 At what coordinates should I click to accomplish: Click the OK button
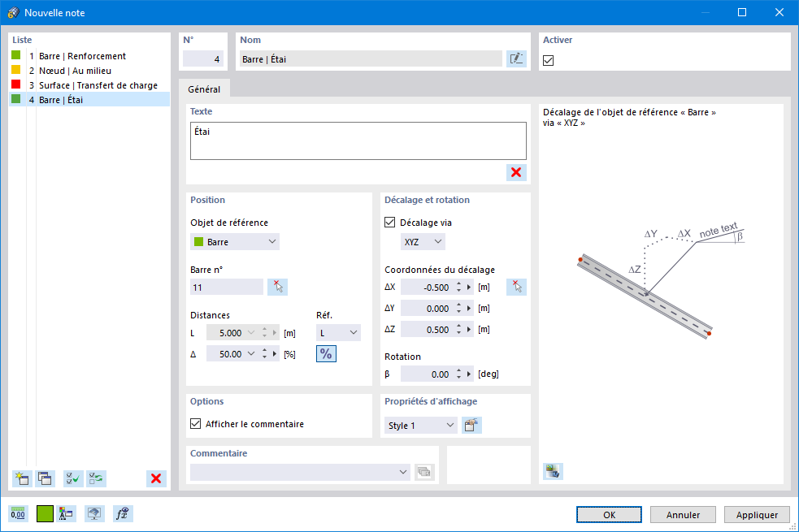click(609, 515)
